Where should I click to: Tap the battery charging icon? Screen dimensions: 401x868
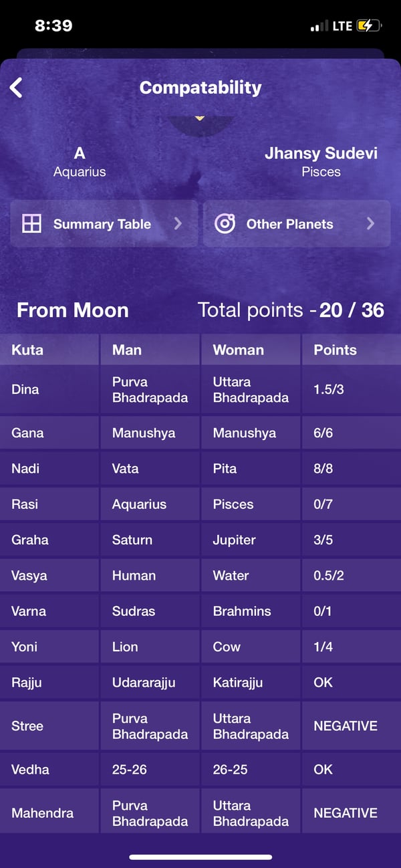[x=369, y=26]
